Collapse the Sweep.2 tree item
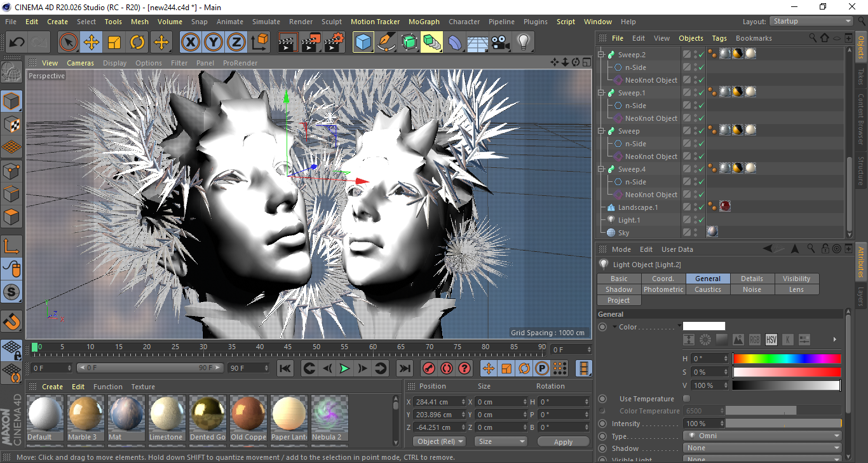 click(x=601, y=55)
